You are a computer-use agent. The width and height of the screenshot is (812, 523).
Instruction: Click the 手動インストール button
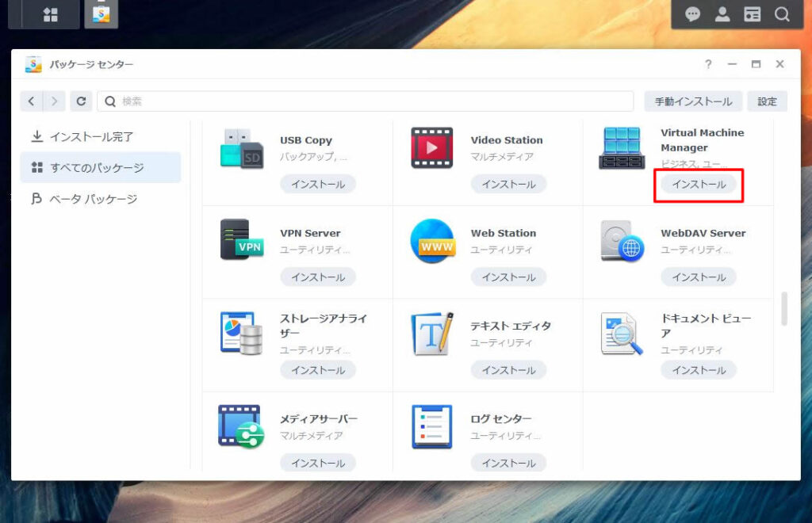tap(693, 101)
